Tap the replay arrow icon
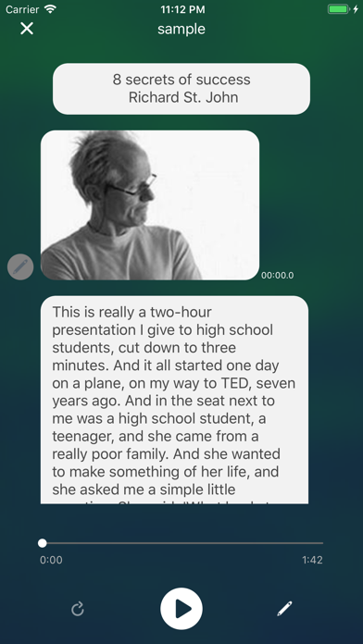This screenshot has height=644, width=363. pos(77,609)
